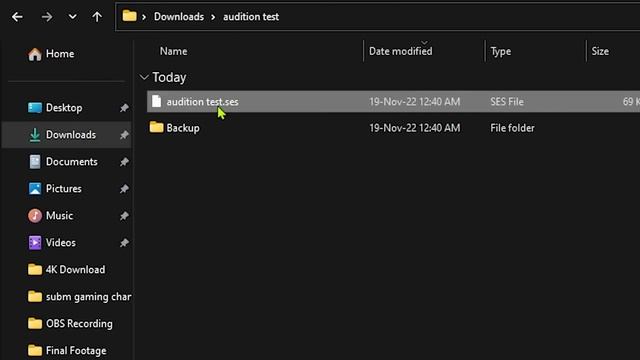Click the 4K Download folder icon
Viewport: 640px width, 360px height.
(35, 269)
